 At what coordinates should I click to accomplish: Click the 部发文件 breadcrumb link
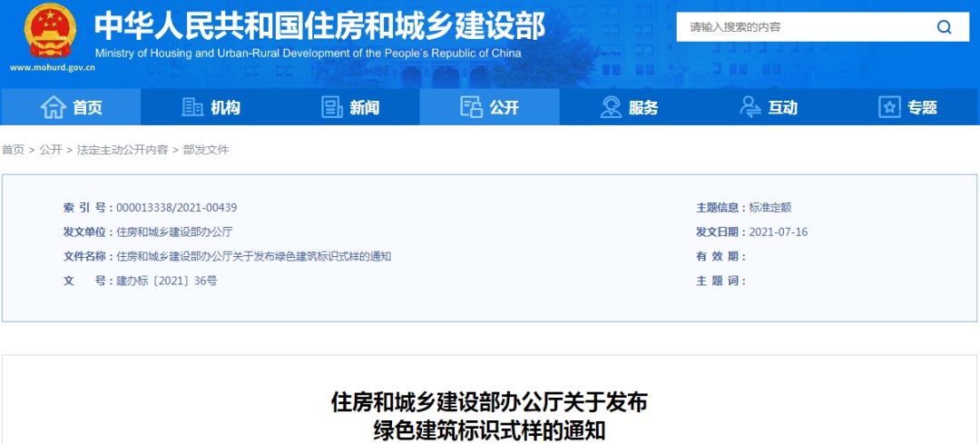pyautogui.click(x=206, y=150)
